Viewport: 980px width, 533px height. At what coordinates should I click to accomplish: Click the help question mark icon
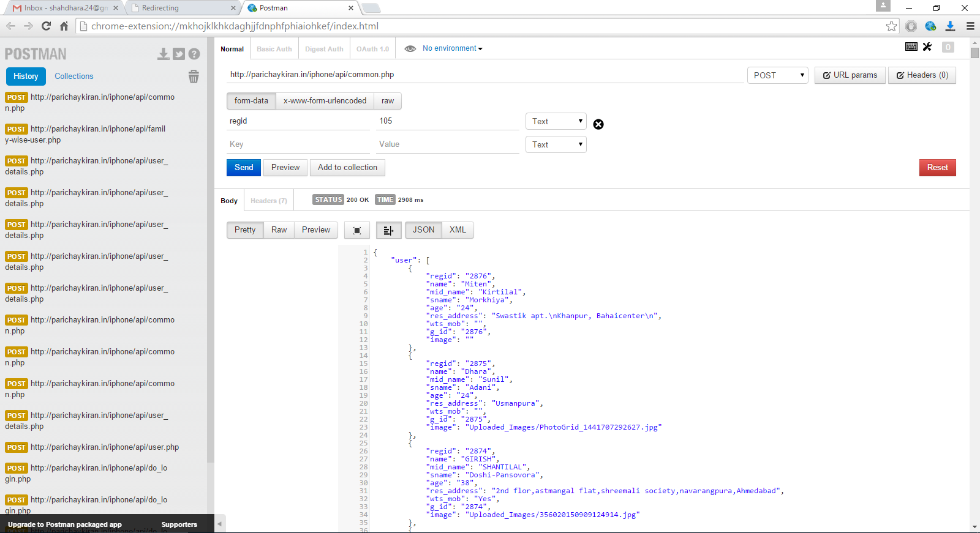(x=194, y=54)
